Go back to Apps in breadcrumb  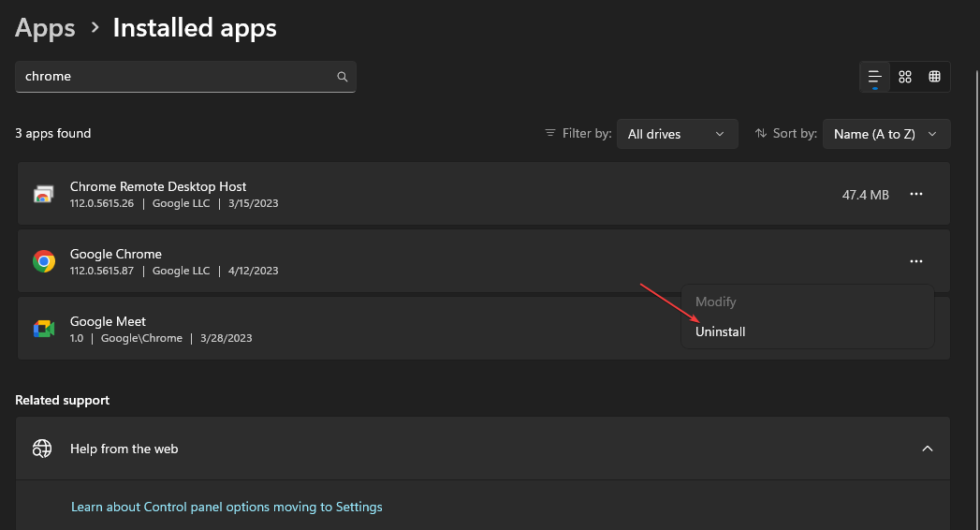tap(45, 28)
